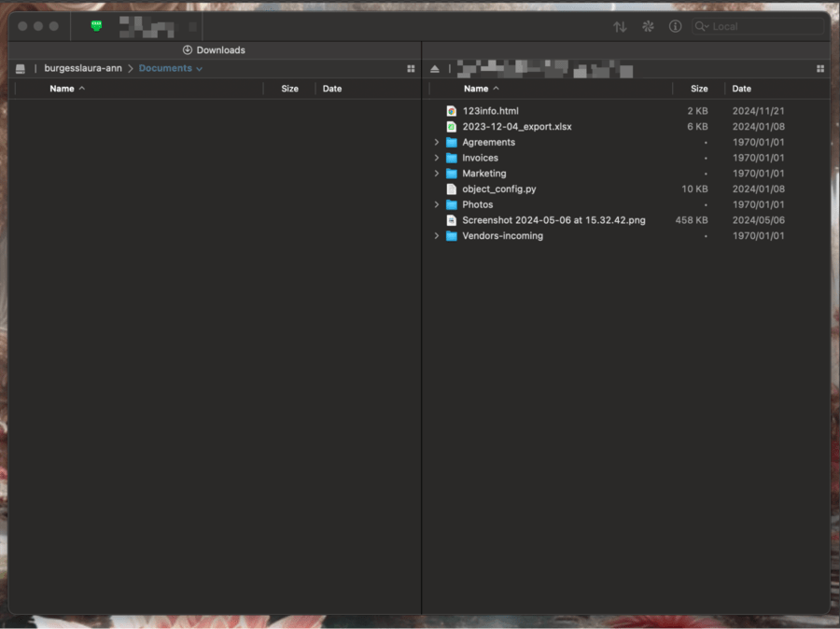Open the Documents breadcrumb dropdown
The image size is (840, 629).
[199, 67]
